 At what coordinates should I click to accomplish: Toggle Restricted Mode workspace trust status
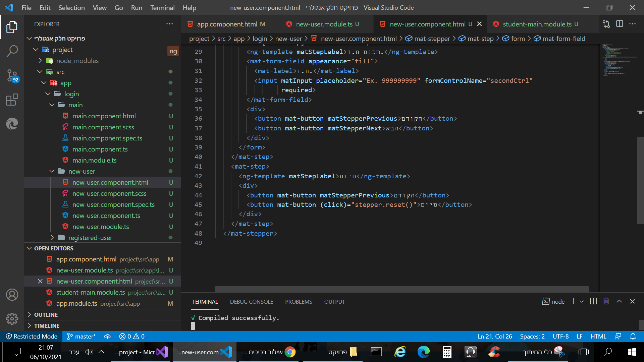pyautogui.click(x=32, y=336)
